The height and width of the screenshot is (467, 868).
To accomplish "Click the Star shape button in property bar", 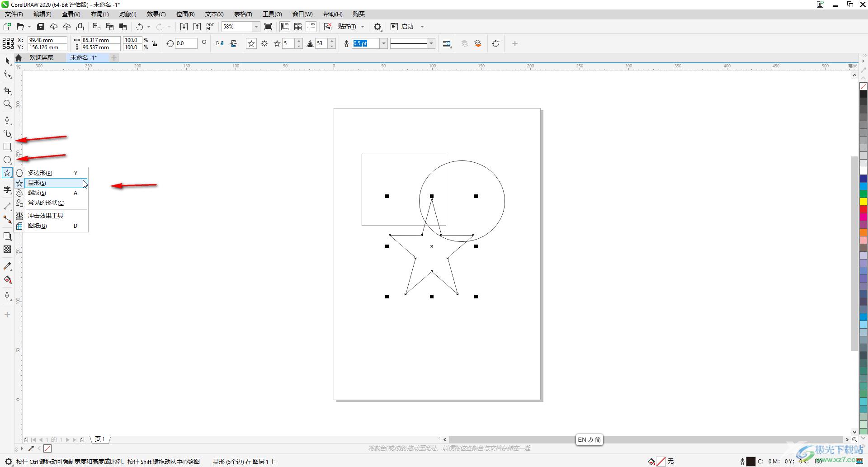I will coord(251,43).
